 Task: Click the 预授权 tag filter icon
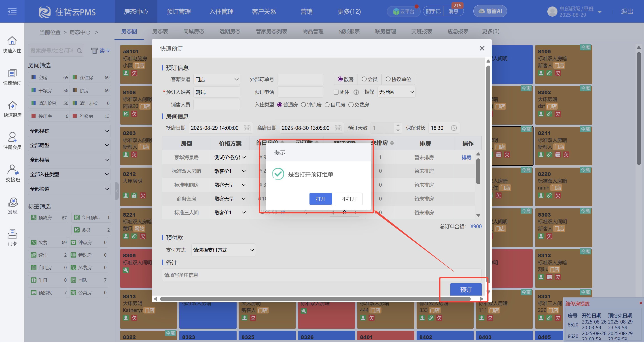pyautogui.click(x=33, y=292)
